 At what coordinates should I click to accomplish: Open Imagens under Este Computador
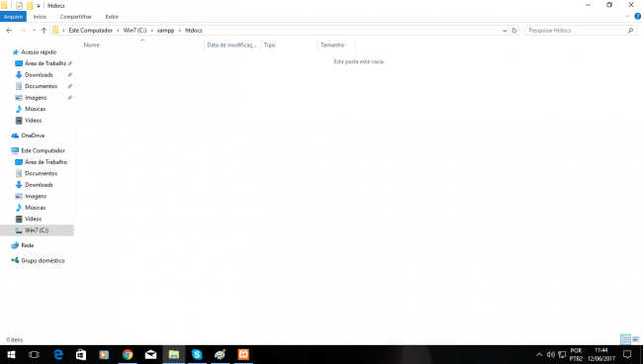pos(36,197)
